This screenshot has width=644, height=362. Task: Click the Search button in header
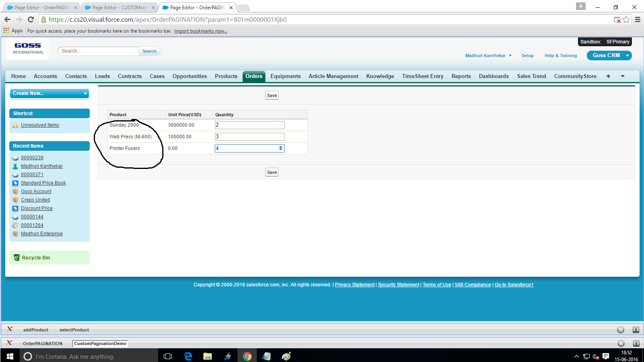149,51
